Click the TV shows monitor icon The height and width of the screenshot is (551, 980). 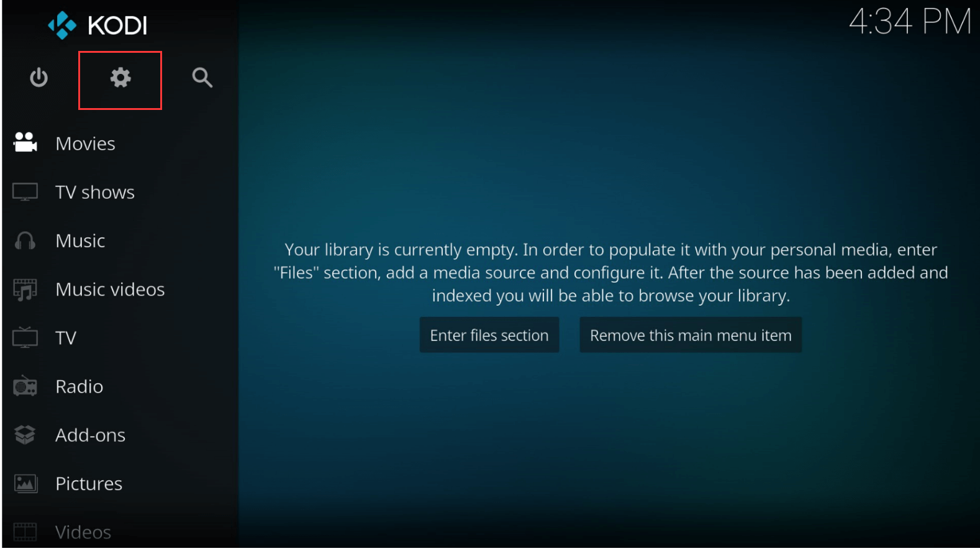tap(25, 192)
